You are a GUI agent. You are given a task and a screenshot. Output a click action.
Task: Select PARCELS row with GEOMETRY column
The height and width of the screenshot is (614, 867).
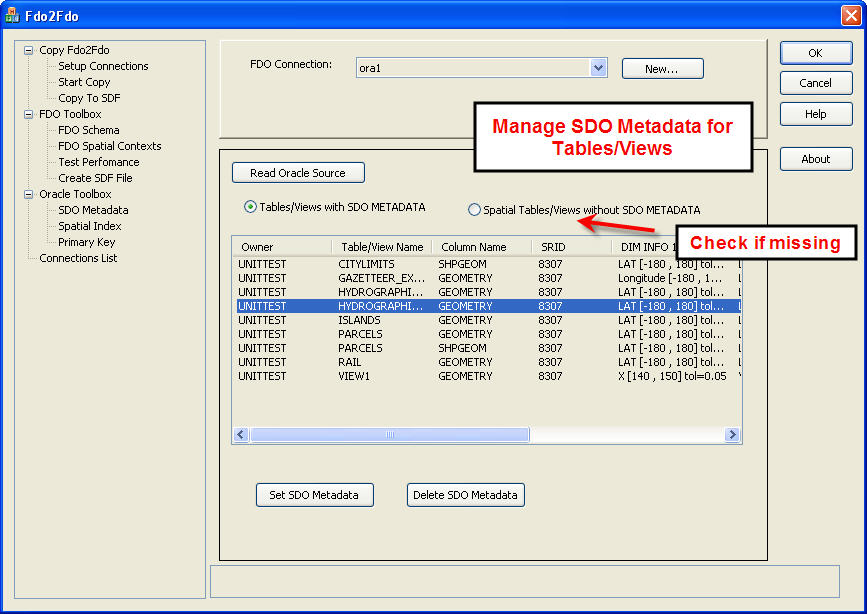coord(488,334)
